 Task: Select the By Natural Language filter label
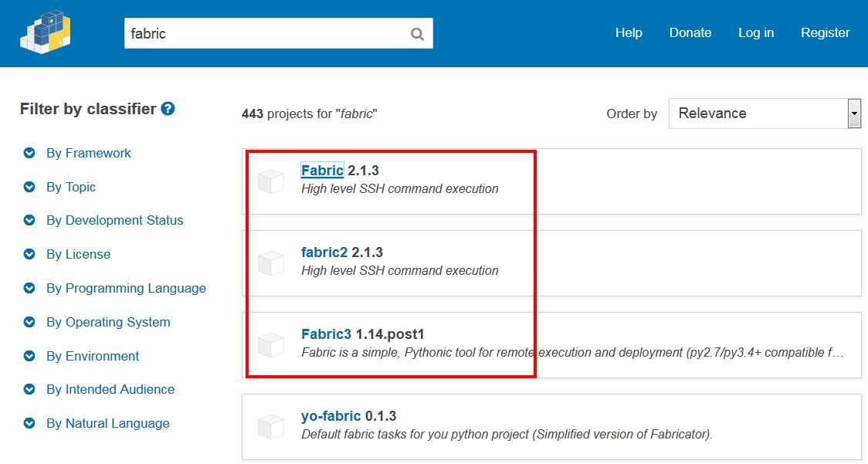pyautogui.click(x=108, y=424)
